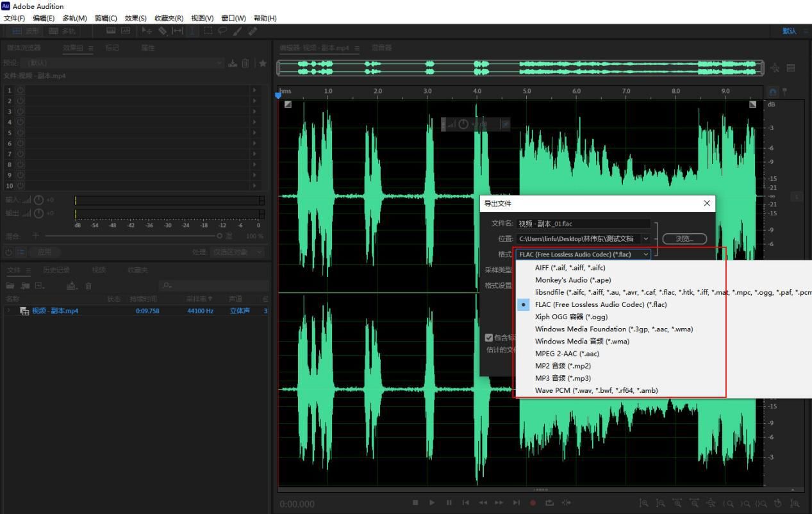The image size is (812, 514).
Task: Delete effects preset trash icon
Action: tap(245, 63)
